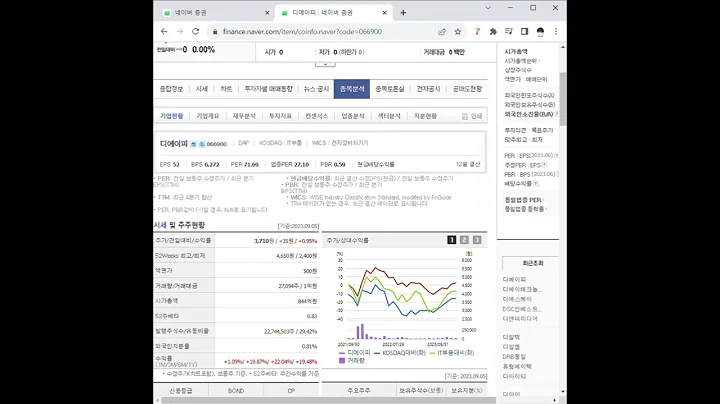
Task: Open the 시세 tab
Action: [202, 89]
